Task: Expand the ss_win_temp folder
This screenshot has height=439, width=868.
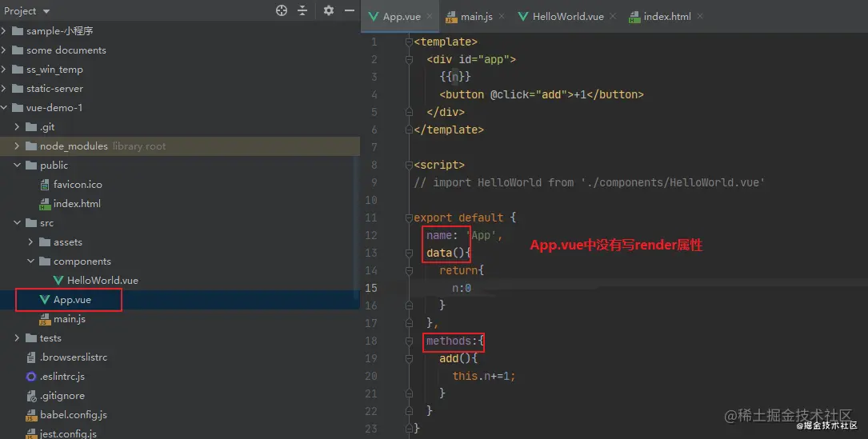Action: click(x=4, y=70)
